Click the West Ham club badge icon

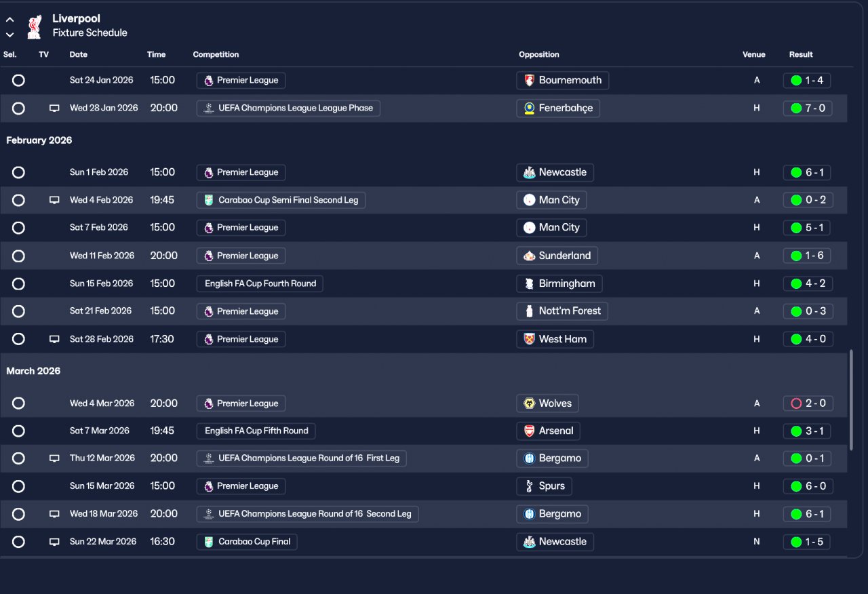(529, 339)
